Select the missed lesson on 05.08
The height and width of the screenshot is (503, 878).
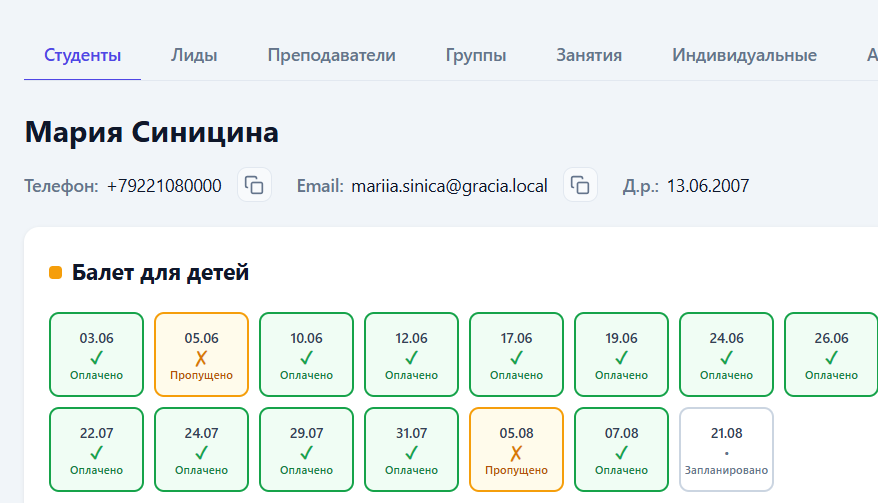[x=516, y=450]
